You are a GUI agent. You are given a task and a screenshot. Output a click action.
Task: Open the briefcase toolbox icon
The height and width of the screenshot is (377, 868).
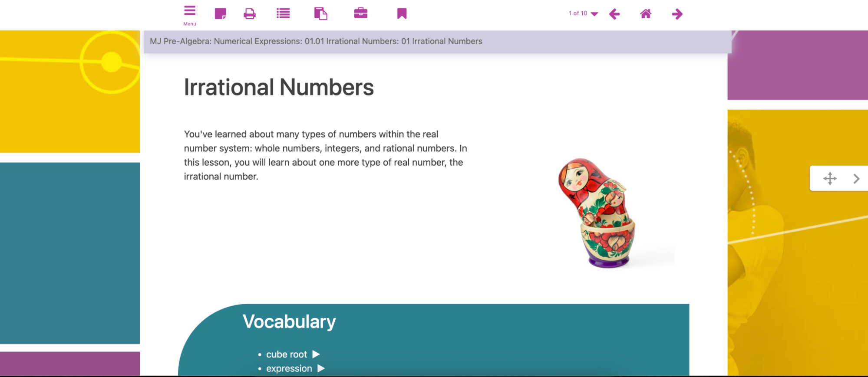pos(360,13)
